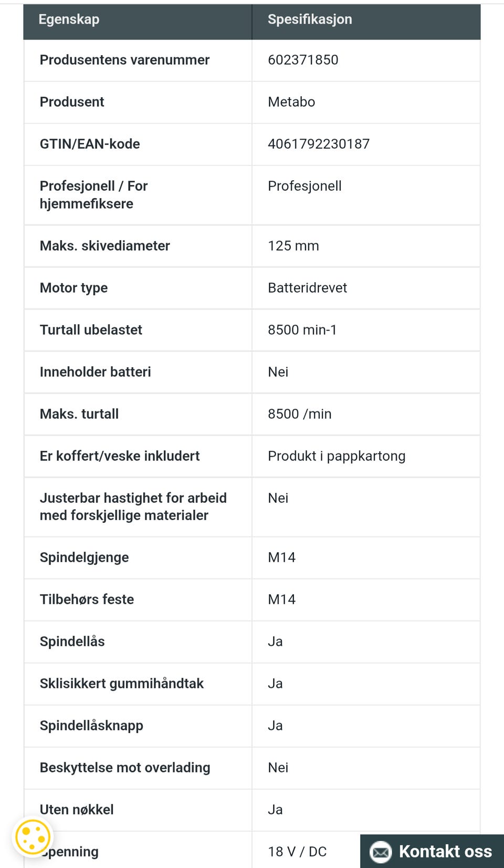Click the Batteridrevet motor type value

coord(307,288)
